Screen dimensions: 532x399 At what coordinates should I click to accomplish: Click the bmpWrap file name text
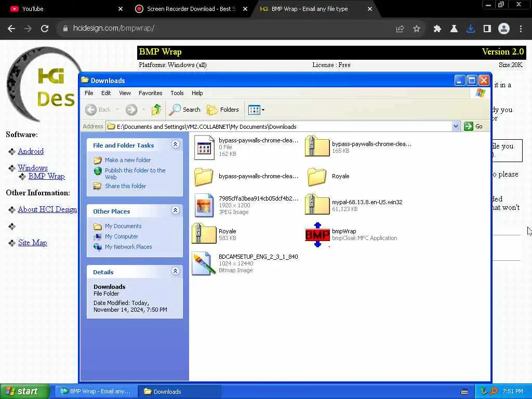344,231
